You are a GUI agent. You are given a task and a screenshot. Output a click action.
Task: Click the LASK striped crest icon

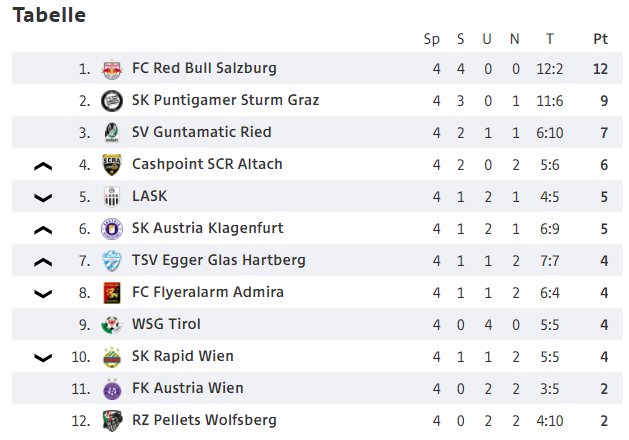coord(112,197)
